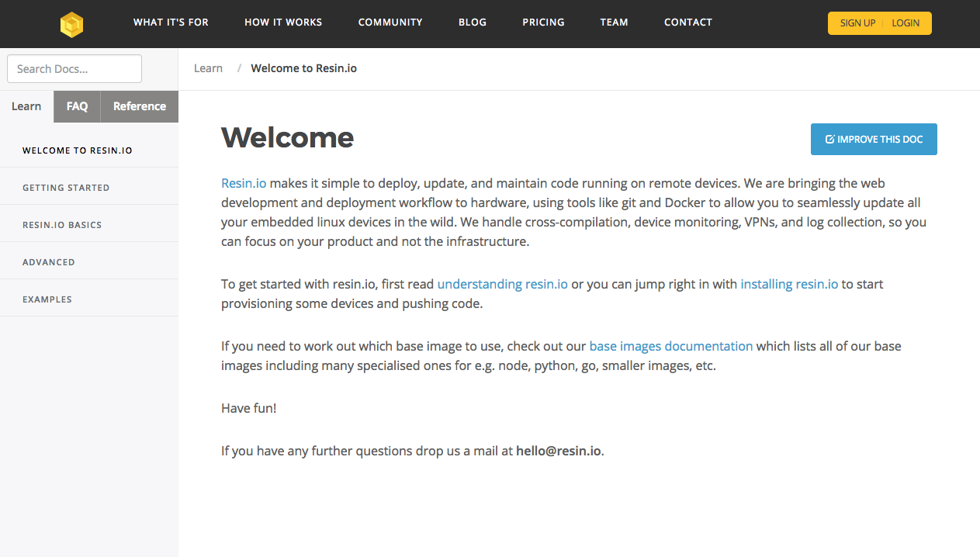Select the Learn tab
The width and height of the screenshot is (980, 557).
(x=26, y=106)
